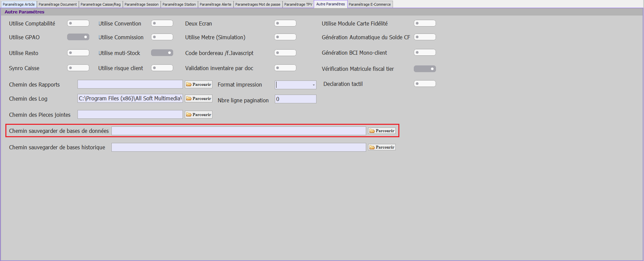644x261 pixels.
Task: Click the Nbre ligne pagination field
Action: (x=296, y=99)
